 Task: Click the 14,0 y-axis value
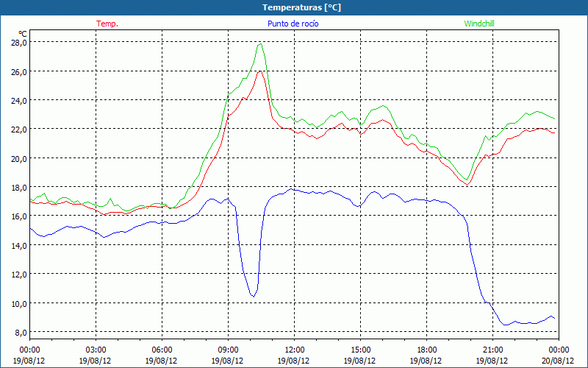coord(18,246)
